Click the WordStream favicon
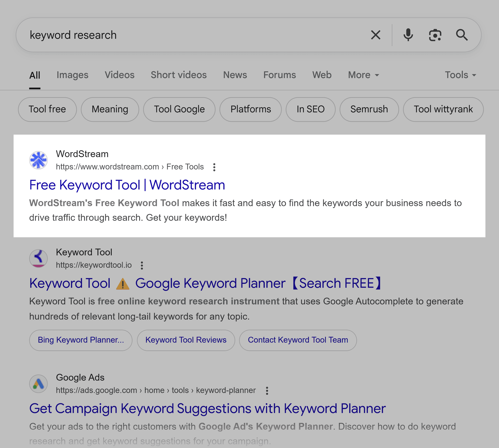Screen dimensions: 499x448 (x=38, y=160)
